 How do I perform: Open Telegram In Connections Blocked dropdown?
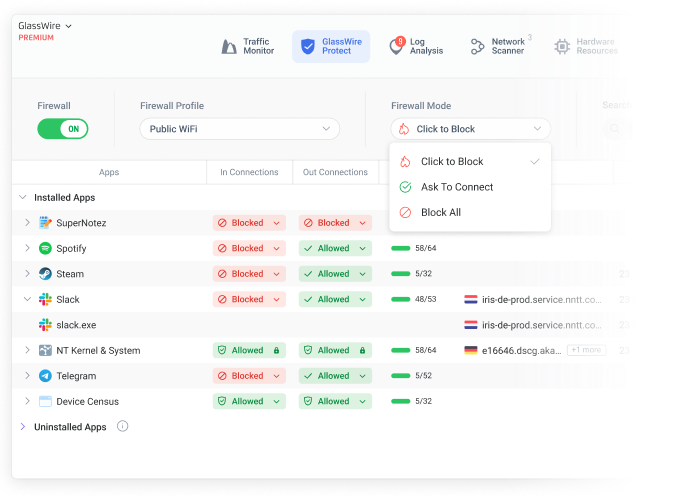click(x=249, y=376)
